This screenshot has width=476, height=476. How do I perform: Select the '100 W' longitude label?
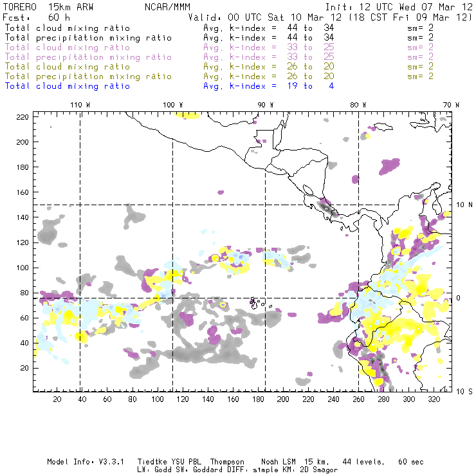tap(173, 105)
